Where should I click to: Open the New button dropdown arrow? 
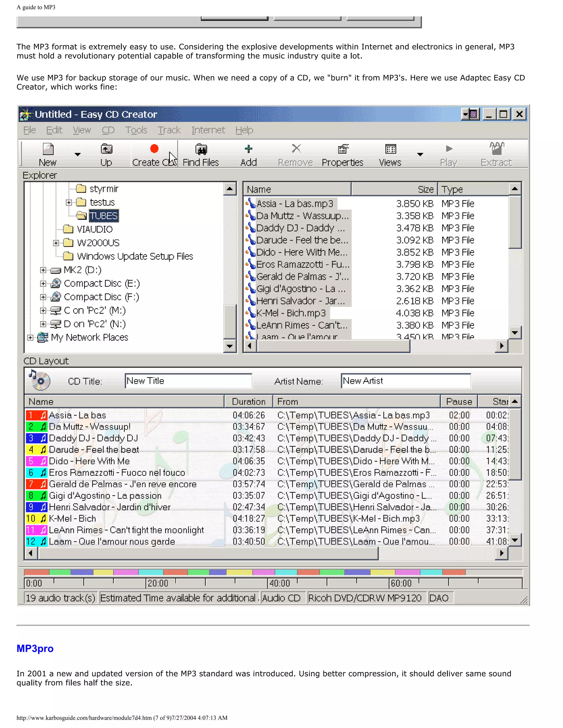point(77,154)
